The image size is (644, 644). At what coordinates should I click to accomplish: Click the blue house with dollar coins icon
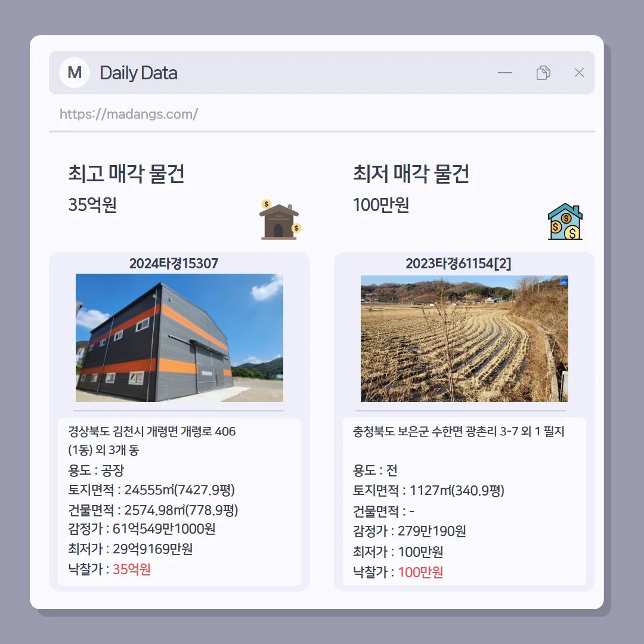[x=565, y=221]
